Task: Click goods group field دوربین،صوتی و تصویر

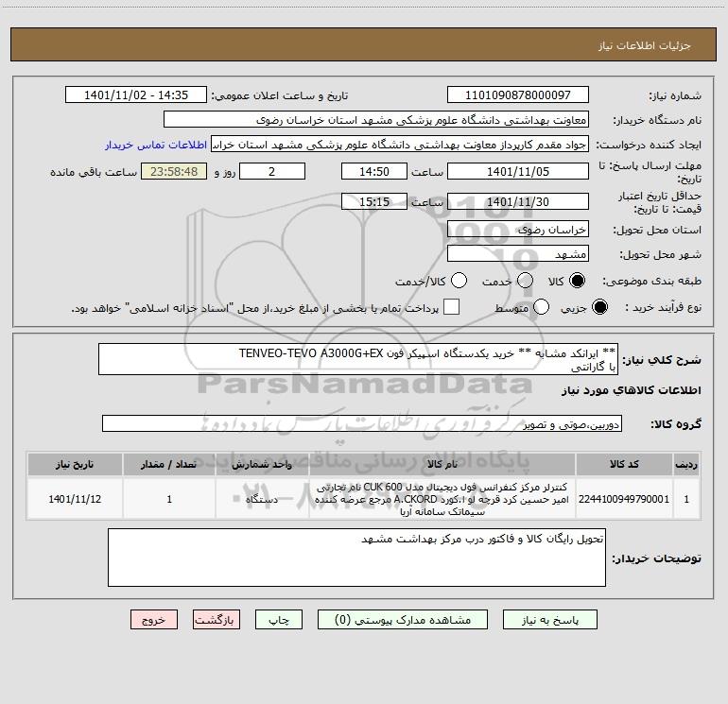Action: click(362, 423)
